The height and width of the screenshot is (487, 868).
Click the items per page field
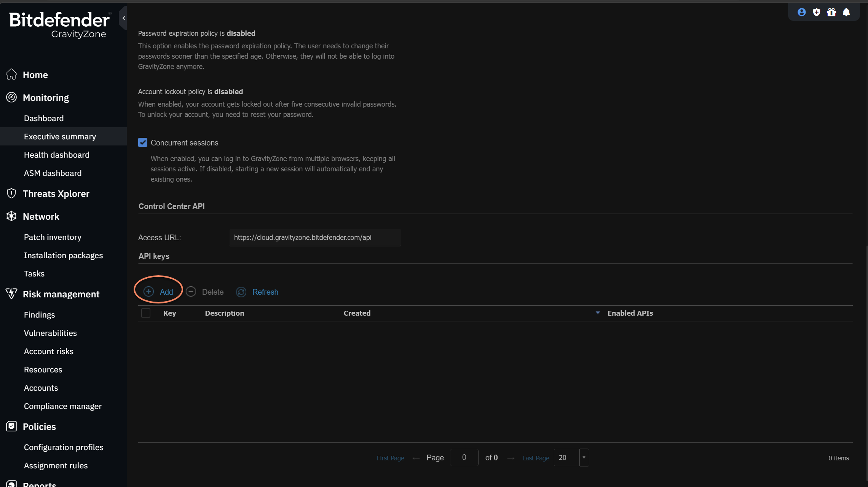pos(566,457)
